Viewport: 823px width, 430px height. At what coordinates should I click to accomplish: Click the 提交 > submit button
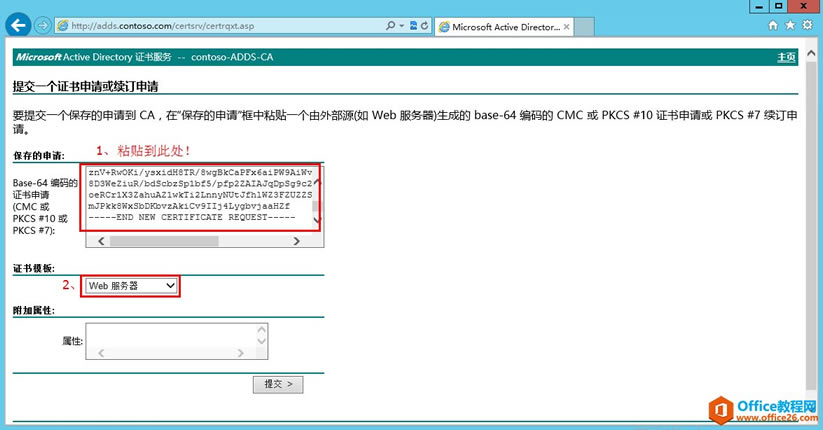(278, 384)
